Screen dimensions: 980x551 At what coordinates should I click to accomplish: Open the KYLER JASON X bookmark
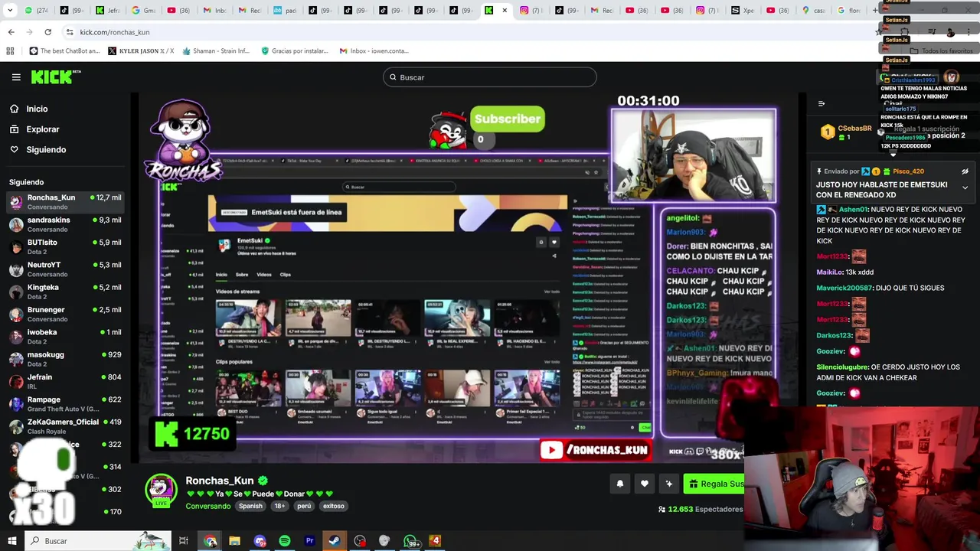click(x=141, y=51)
